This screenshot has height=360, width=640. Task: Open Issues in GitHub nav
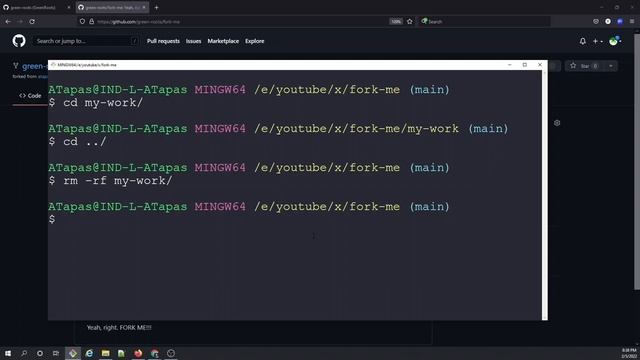[193, 41]
